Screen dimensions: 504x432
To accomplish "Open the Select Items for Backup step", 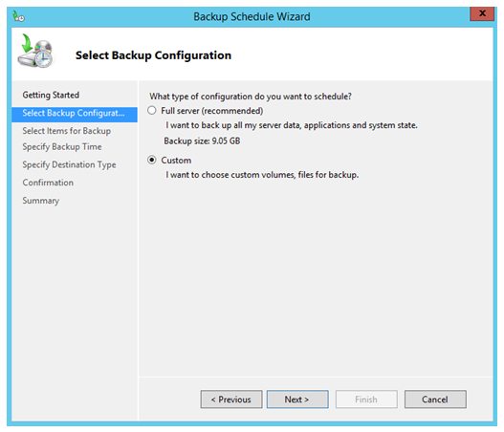I will click(67, 131).
